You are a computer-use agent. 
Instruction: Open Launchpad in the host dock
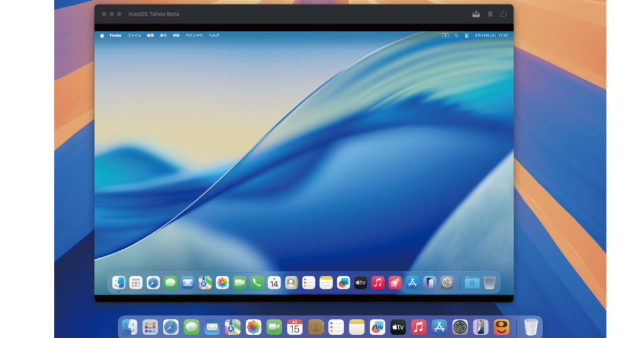coord(150,327)
